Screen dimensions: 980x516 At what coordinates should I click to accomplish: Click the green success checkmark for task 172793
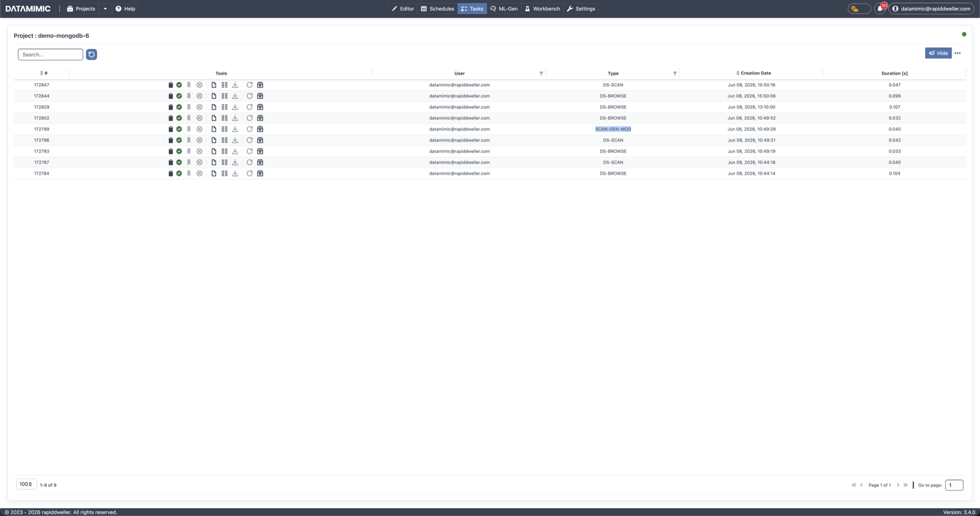point(179,151)
